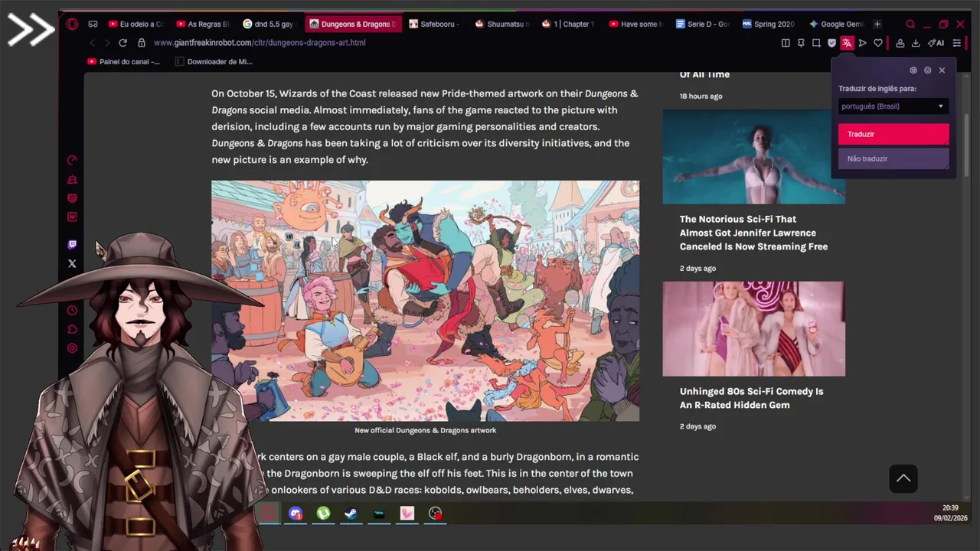Bookmark page with heart icon
The height and width of the screenshot is (551, 980).
878,43
